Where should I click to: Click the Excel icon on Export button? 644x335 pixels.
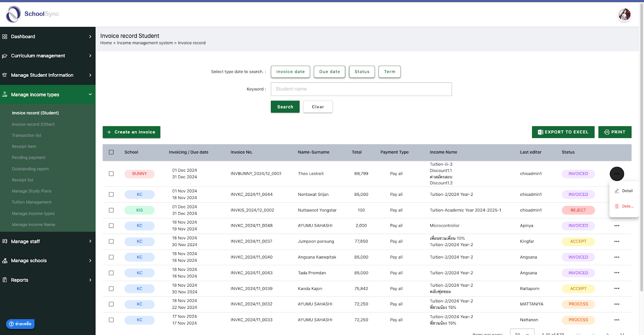point(541,132)
